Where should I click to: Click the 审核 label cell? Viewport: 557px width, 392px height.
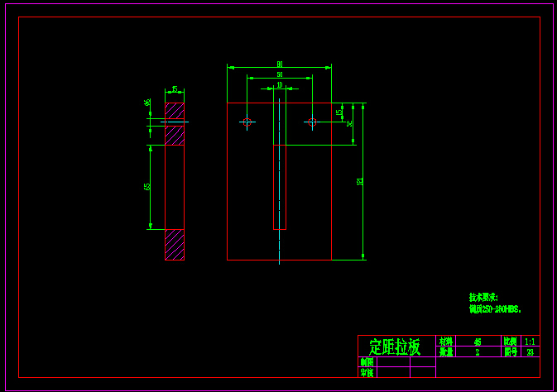(367, 372)
